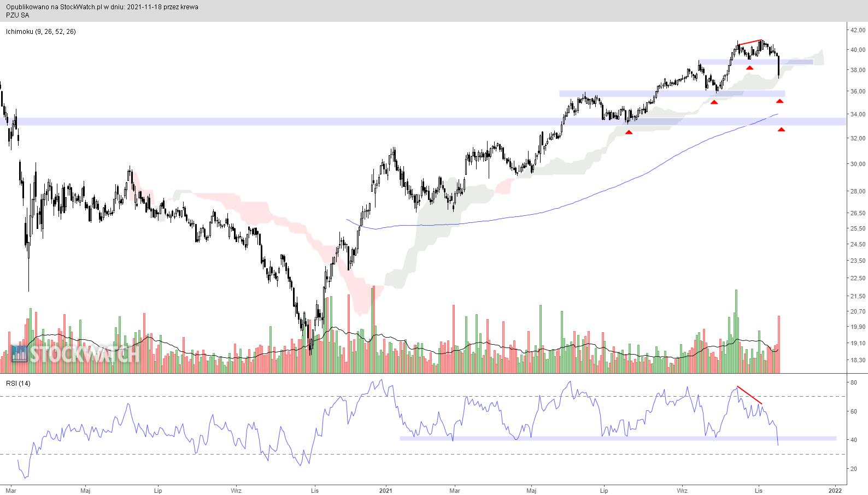Click red triangle under July 2021 price low

629,132
